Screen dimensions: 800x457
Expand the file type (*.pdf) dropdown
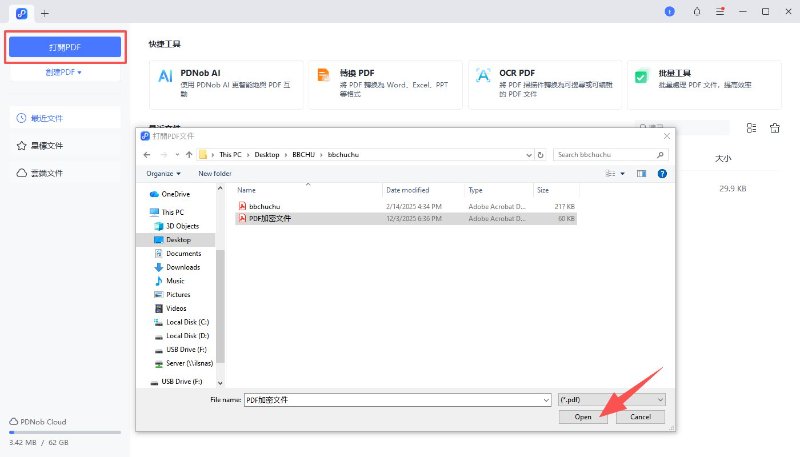tap(612, 399)
